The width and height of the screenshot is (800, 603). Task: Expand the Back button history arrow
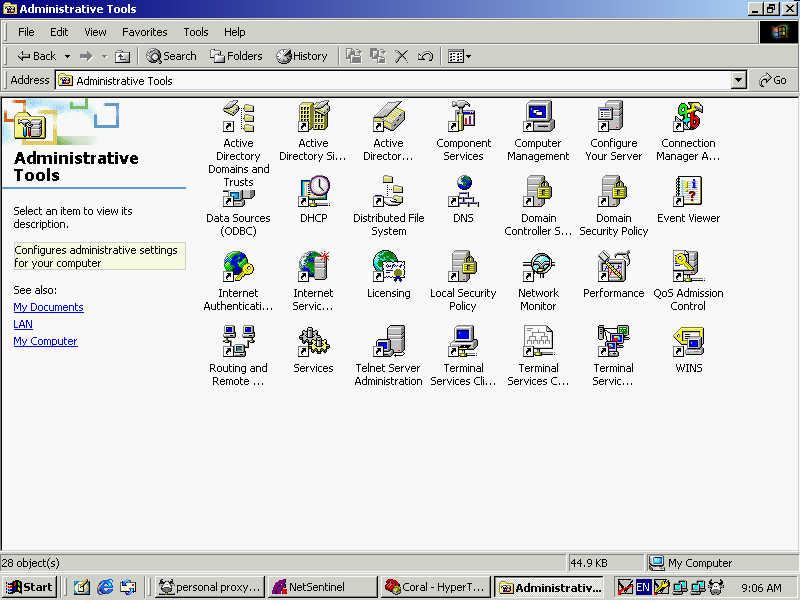(x=67, y=57)
